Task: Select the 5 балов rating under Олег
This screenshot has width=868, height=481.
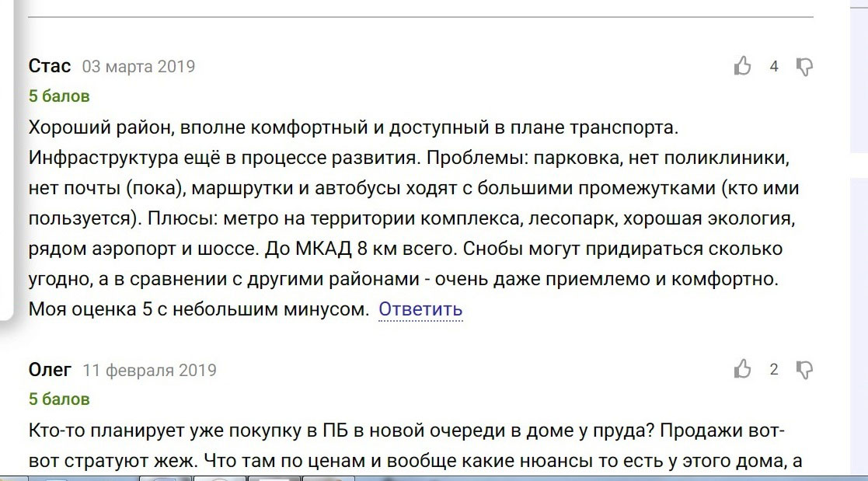Action: [59, 399]
